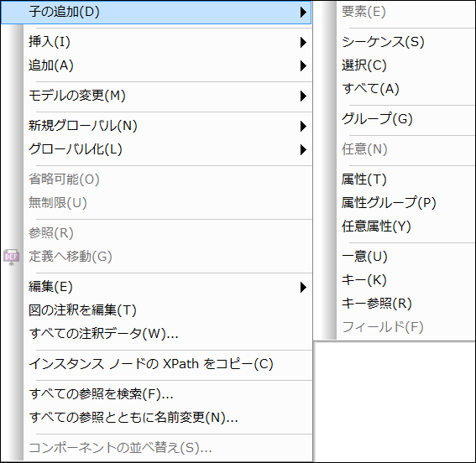Add a シーケンス(S) from the submenu
The image size is (476, 463).
click(x=395, y=42)
